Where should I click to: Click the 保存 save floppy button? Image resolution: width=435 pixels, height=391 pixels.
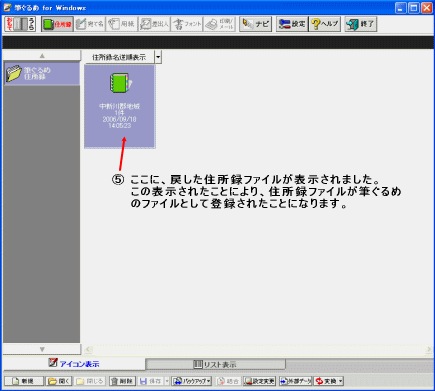click(x=151, y=381)
